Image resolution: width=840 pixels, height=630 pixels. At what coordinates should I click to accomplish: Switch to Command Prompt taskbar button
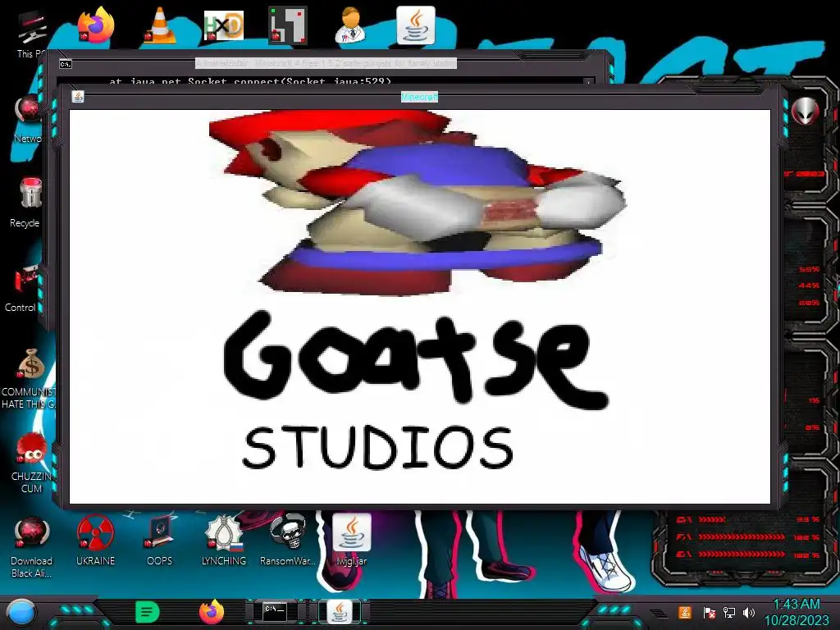(x=275, y=612)
